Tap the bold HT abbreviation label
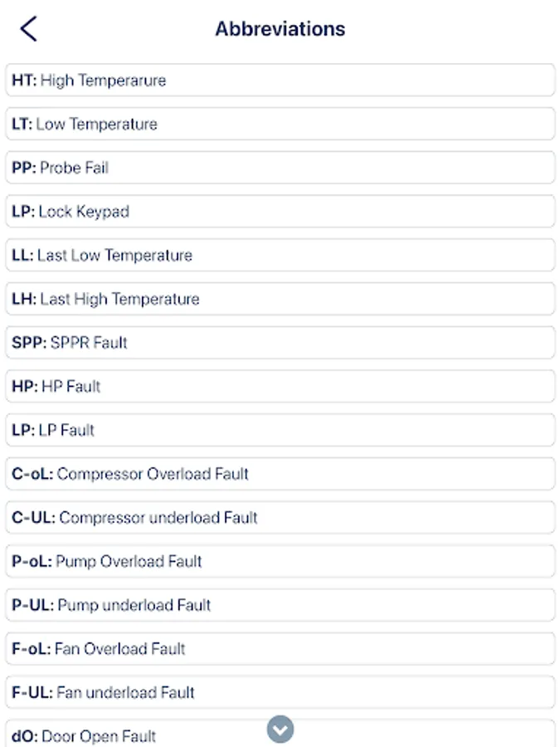Viewport: 560px width, 747px height. [x=23, y=81]
